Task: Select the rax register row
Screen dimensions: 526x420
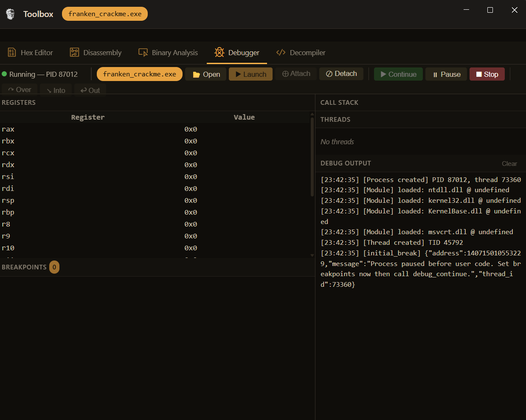Action: 155,129
